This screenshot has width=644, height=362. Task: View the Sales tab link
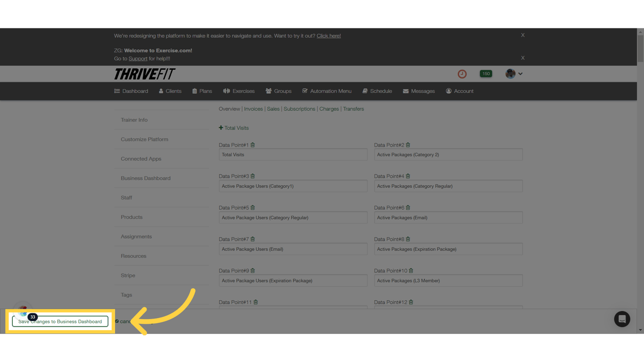point(273,109)
